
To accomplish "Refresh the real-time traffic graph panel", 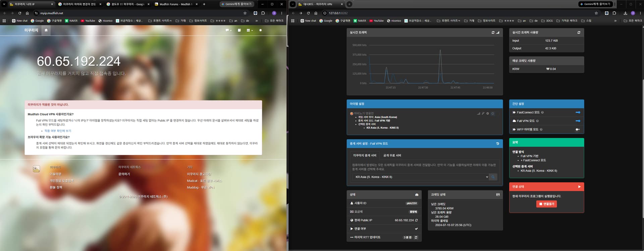I will pos(493,33).
